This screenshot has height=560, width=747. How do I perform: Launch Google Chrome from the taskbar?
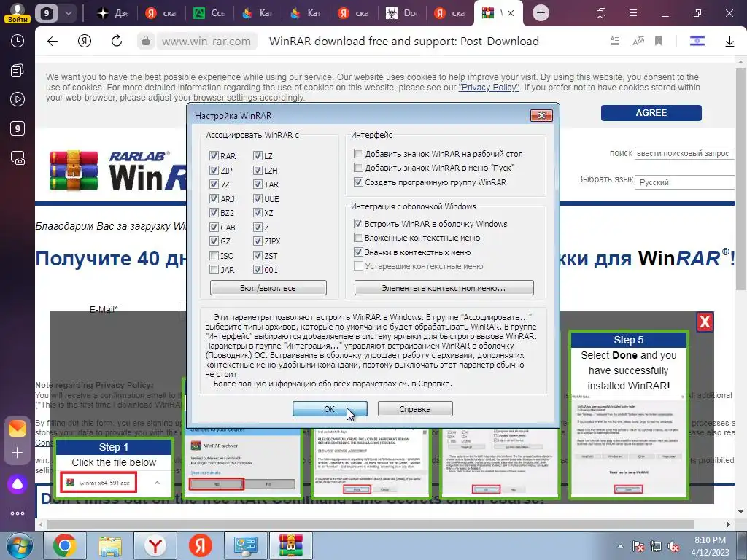click(x=65, y=545)
